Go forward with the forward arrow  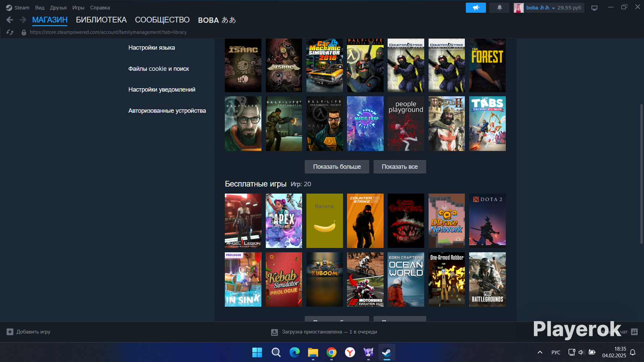coord(23,20)
